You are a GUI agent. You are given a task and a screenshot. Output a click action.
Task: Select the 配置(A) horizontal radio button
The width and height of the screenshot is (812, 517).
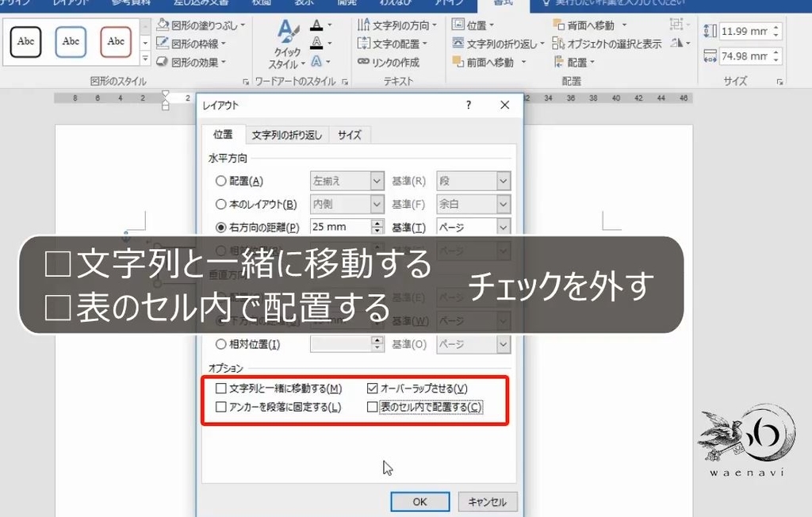(x=220, y=181)
